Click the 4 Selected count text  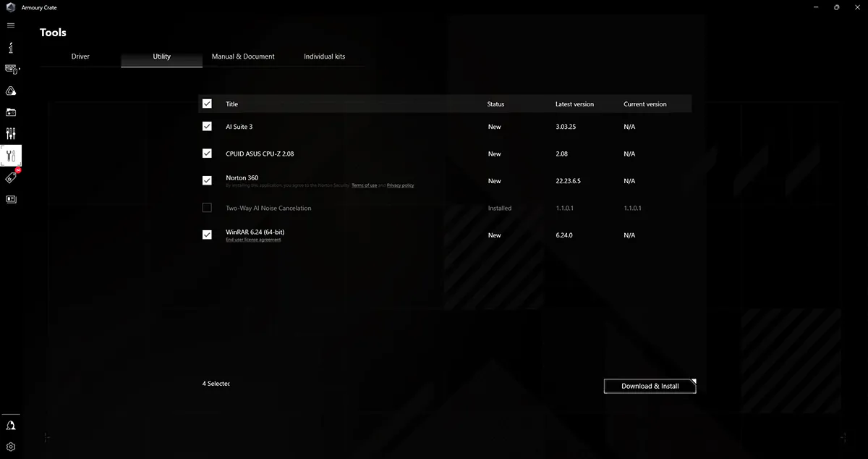tap(216, 384)
